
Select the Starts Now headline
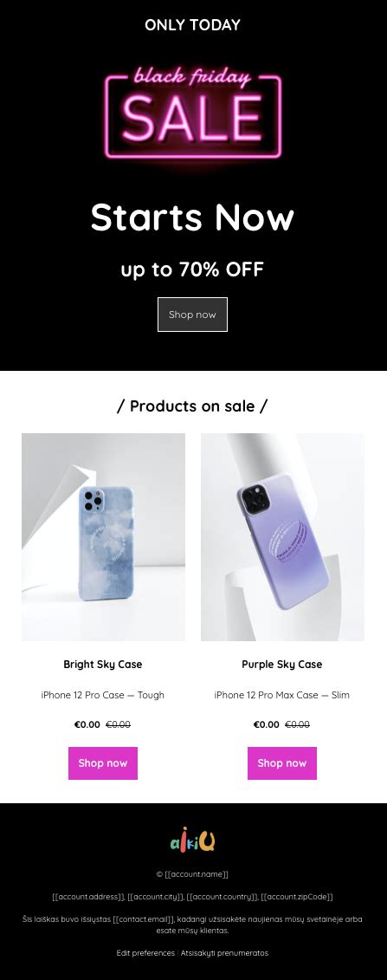pos(192,217)
